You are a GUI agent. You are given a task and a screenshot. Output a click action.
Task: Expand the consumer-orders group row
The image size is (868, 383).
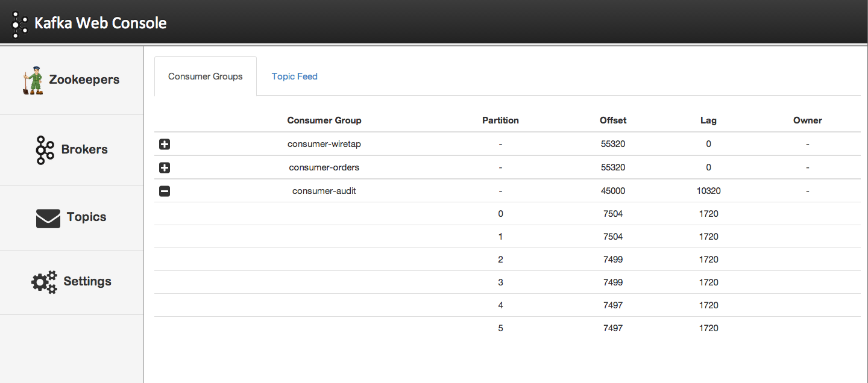pos(165,167)
